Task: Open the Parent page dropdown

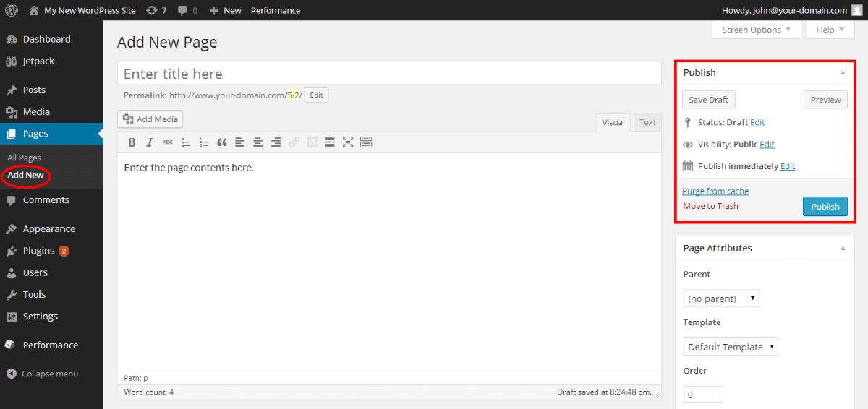Action: pos(721,298)
